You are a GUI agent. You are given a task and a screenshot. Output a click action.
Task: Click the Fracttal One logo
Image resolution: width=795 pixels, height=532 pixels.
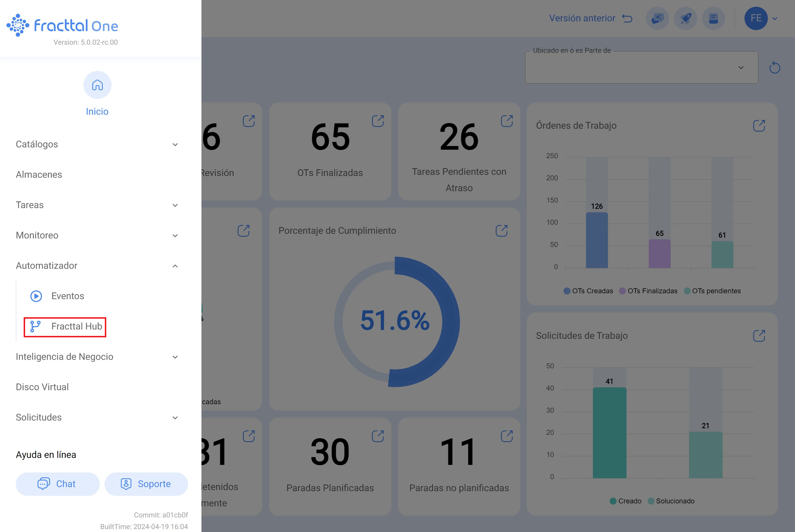pos(62,25)
